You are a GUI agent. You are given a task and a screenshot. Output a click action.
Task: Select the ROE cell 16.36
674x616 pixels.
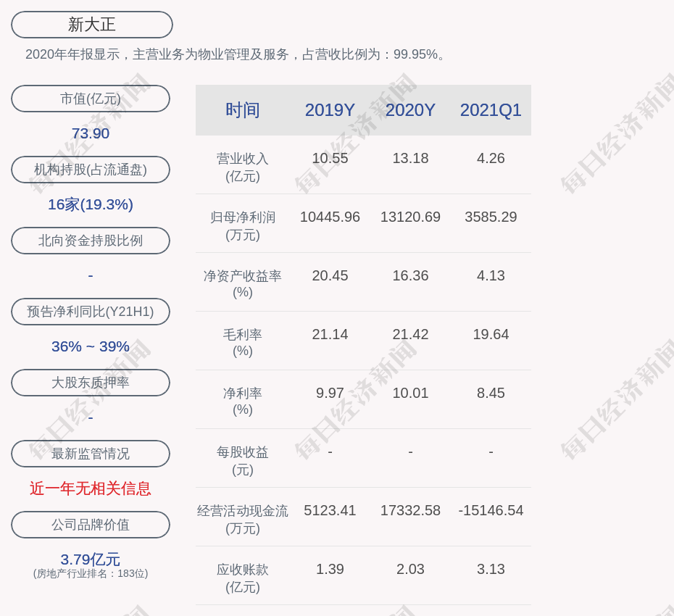click(410, 275)
